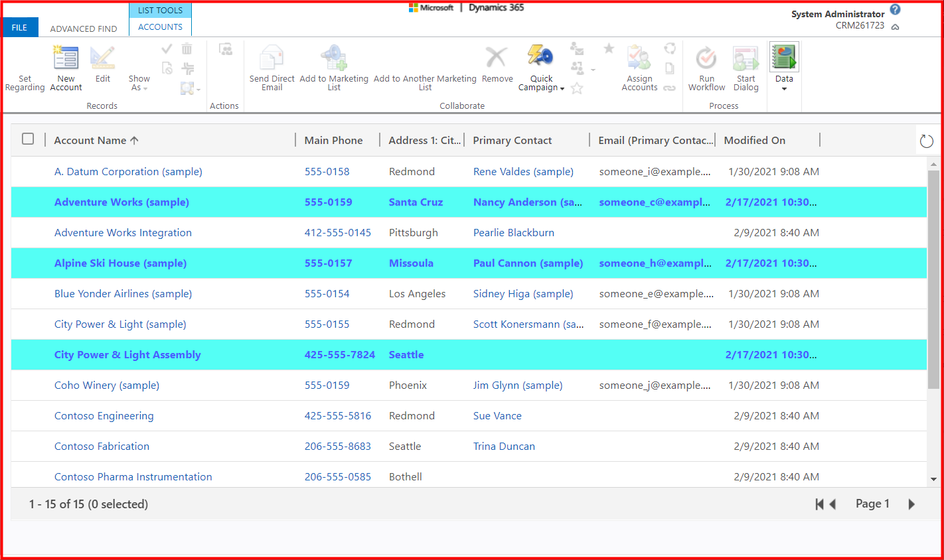Click the Activate checkmark icon in Records

(167, 49)
